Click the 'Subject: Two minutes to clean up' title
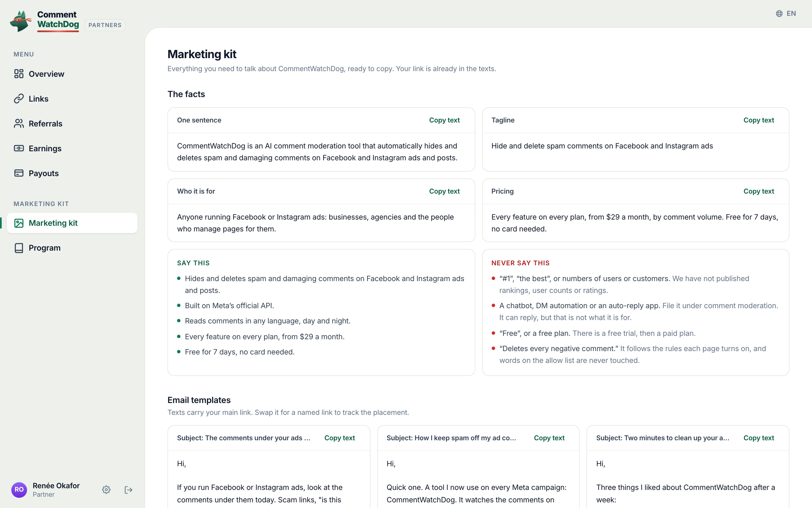812x508 pixels. (x=662, y=438)
